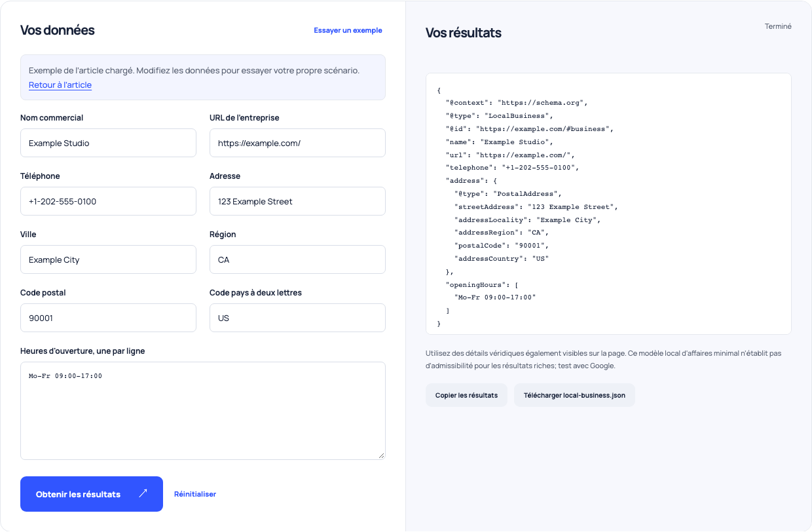This screenshot has height=532, width=812.
Task: Click the arrow icon on Obtenir les résultats
Action: click(143, 494)
